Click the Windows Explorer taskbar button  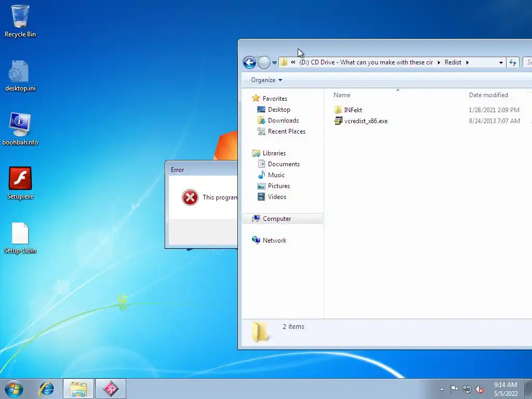tap(78, 389)
